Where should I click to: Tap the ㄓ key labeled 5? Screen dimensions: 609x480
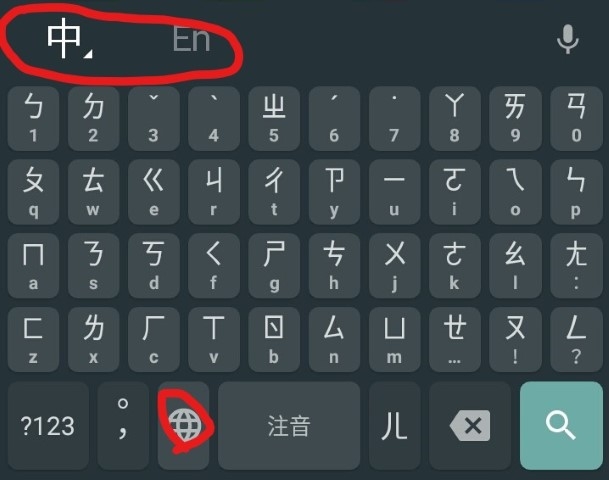click(x=274, y=118)
